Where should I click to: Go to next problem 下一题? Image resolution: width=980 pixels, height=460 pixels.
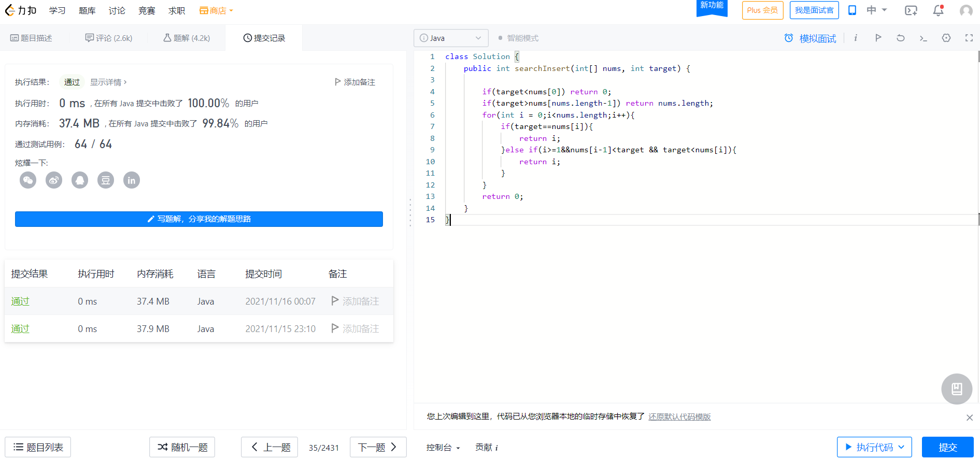[378, 447]
